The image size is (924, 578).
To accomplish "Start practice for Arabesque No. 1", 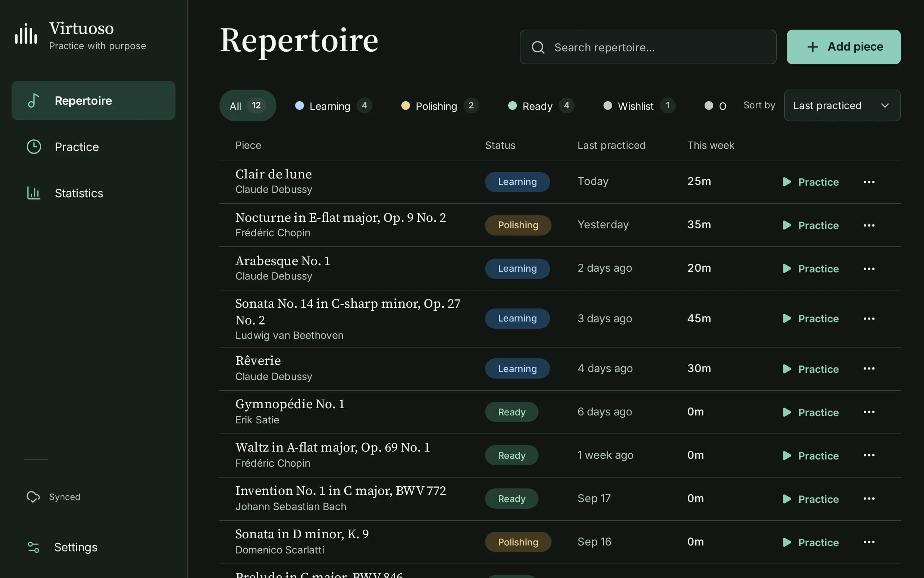I will click(810, 269).
